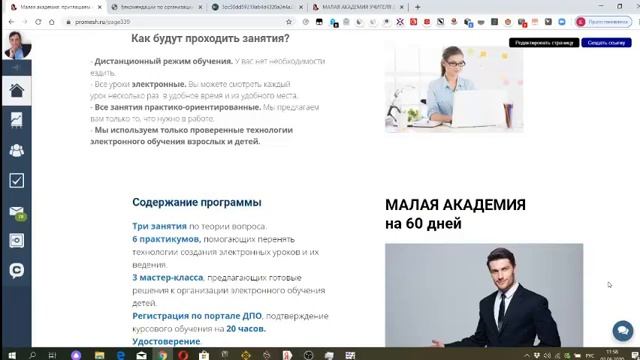Click the Содержание программы heading
The image size is (640, 360).
pyautogui.click(x=197, y=202)
